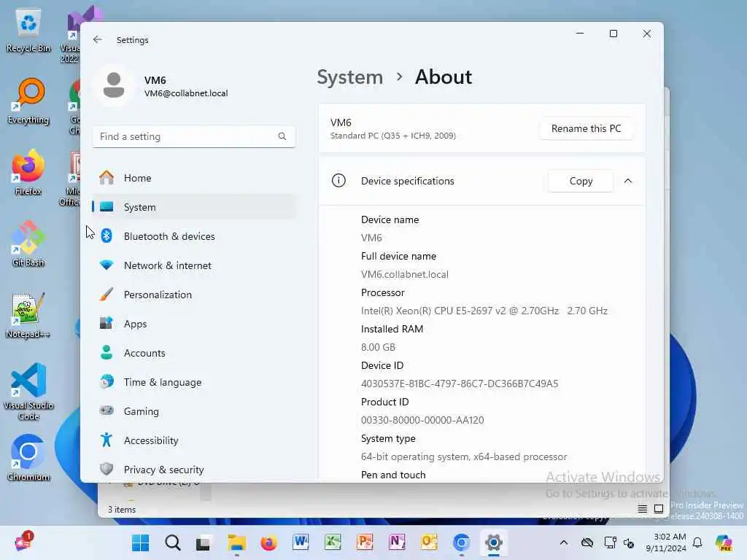747x560 pixels.
Task: Open Recycle Bin on the desktop
Action: point(28,31)
